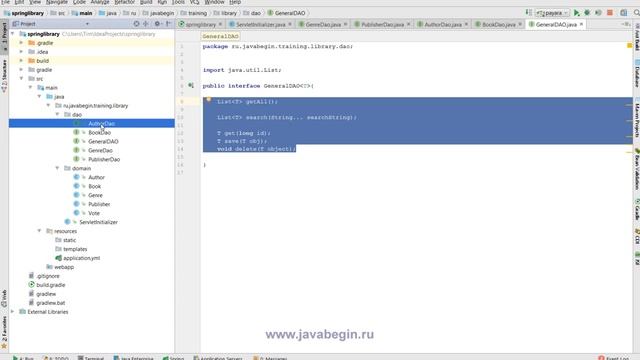
Task: Open the Build menu
Action: point(146,2)
